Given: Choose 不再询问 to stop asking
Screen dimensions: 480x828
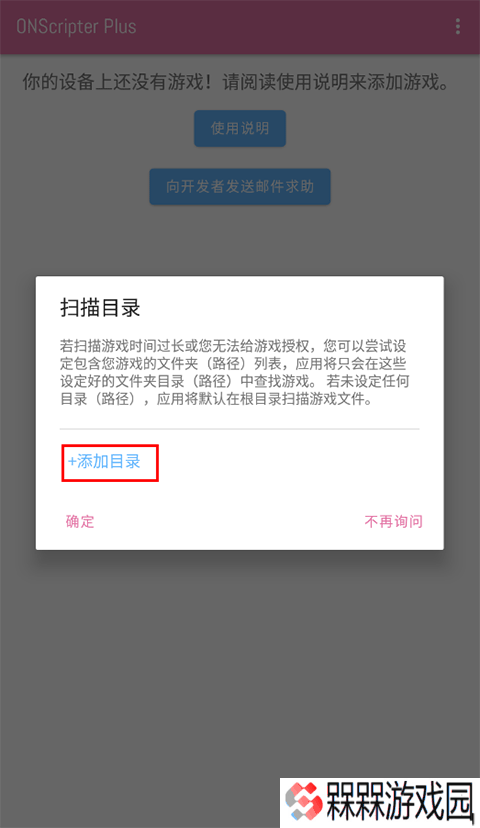Looking at the screenshot, I should point(393,521).
